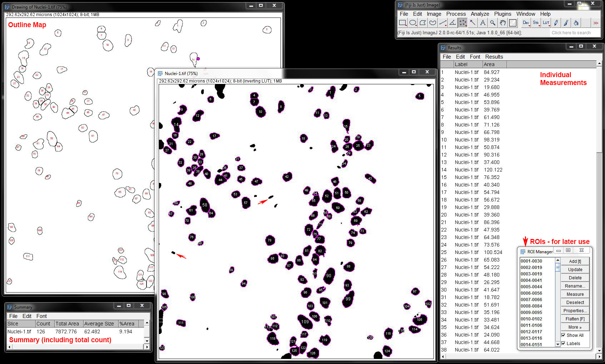Image resolution: width=605 pixels, height=364 pixels.
Task: Select the Rectangle selection tool
Action: (403, 23)
